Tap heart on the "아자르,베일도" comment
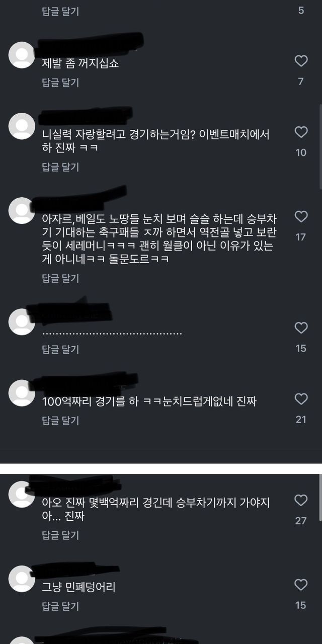Screen dimensions: 322x644 click(x=301, y=217)
